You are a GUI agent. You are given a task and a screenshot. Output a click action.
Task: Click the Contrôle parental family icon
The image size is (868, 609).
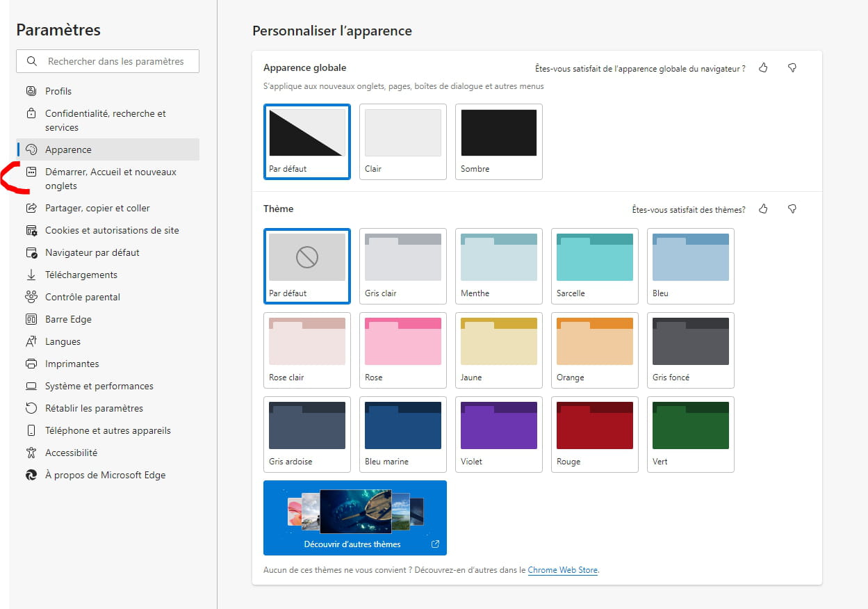(x=31, y=297)
